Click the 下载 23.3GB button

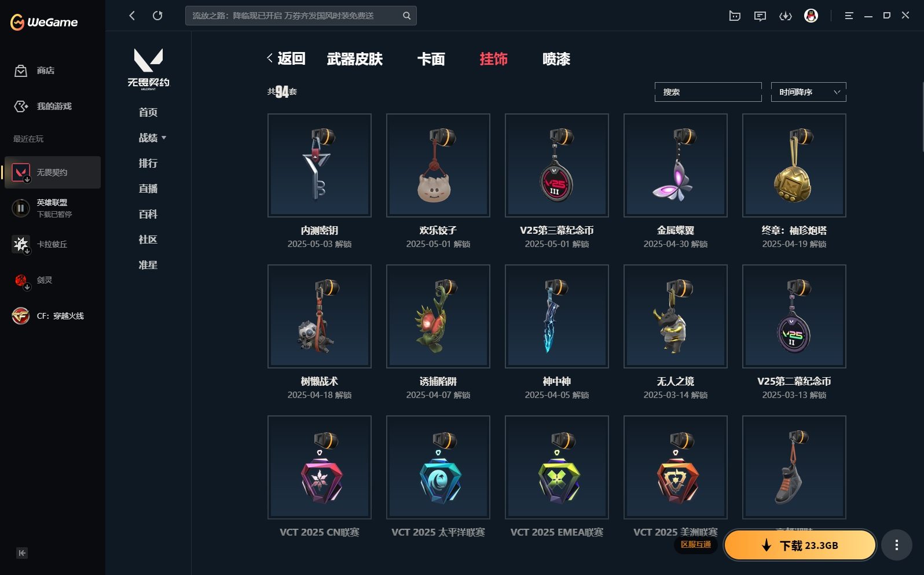click(x=800, y=545)
